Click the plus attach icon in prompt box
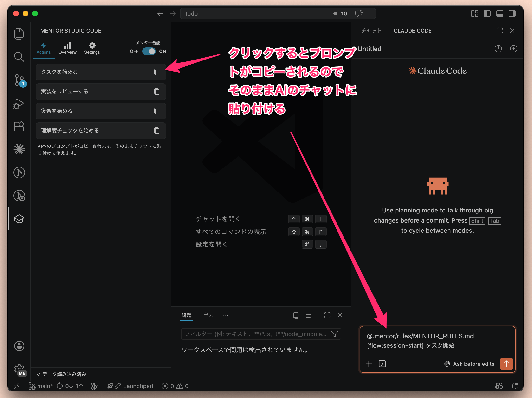 tap(369, 364)
